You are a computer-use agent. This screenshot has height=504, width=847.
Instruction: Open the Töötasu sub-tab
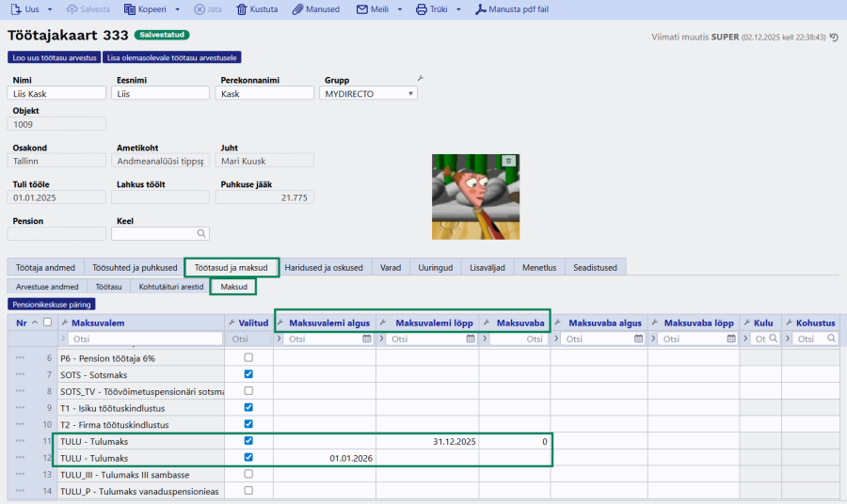[x=108, y=286]
